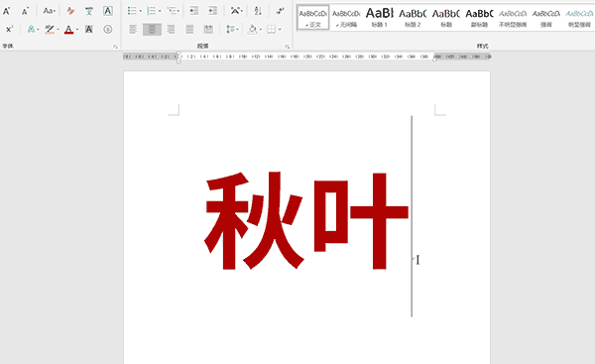
Task: Toggle Show/Hide paragraph marks
Action: click(x=280, y=11)
